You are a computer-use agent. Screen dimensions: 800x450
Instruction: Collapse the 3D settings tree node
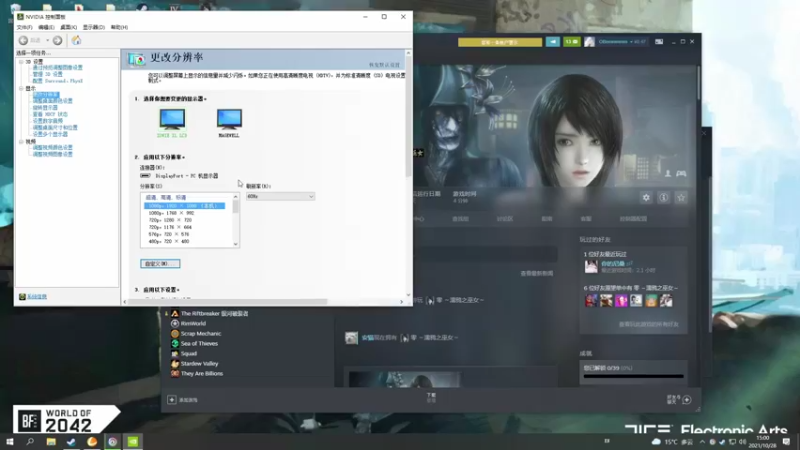(x=21, y=62)
